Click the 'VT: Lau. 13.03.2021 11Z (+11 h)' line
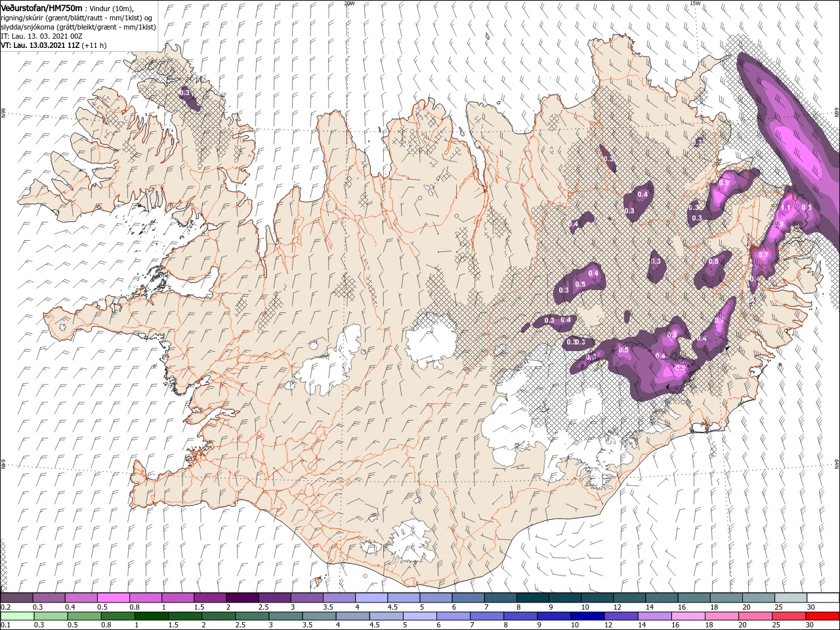 click(53, 45)
